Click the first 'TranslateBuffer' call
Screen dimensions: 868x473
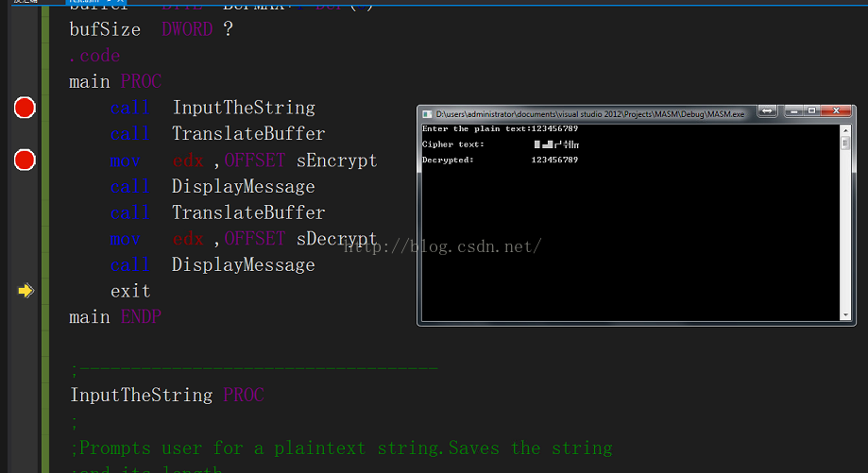point(248,133)
